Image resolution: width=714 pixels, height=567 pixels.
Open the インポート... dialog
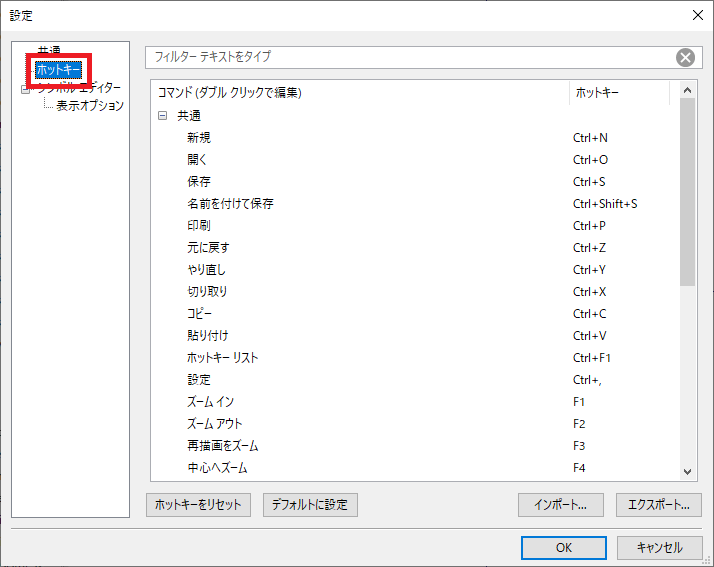pyautogui.click(x=560, y=504)
